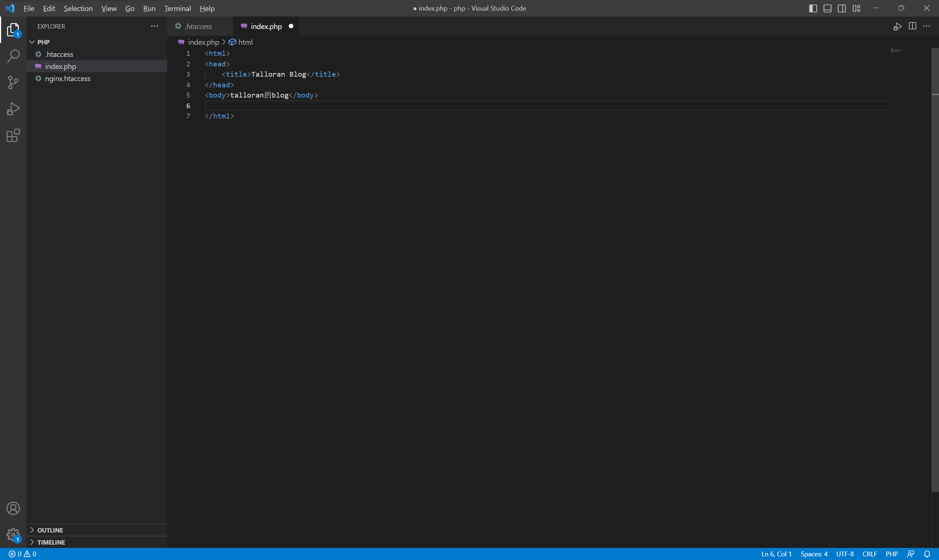The image size is (939, 560).
Task: Open nginx.htaccess in the explorer
Action: (x=67, y=78)
